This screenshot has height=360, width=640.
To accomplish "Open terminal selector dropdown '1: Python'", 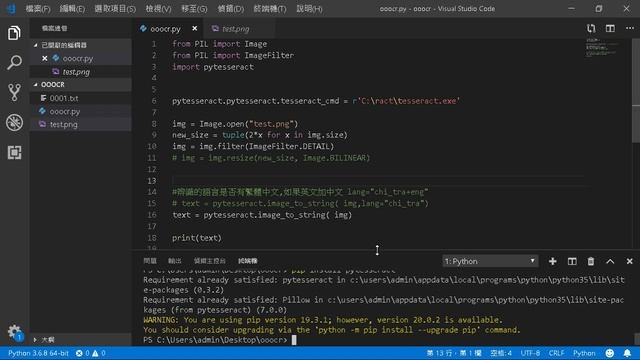I will pos(490,261).
